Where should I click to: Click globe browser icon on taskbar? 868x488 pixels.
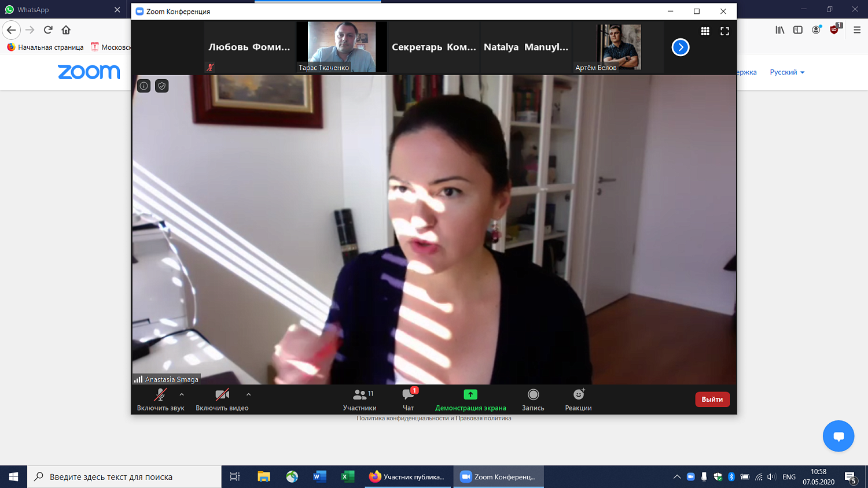pos(292,477)
